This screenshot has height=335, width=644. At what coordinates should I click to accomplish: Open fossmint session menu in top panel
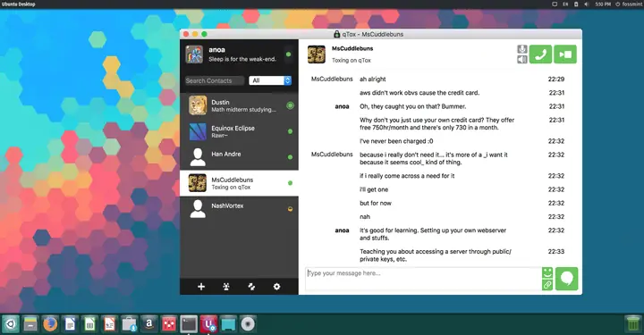629,4
